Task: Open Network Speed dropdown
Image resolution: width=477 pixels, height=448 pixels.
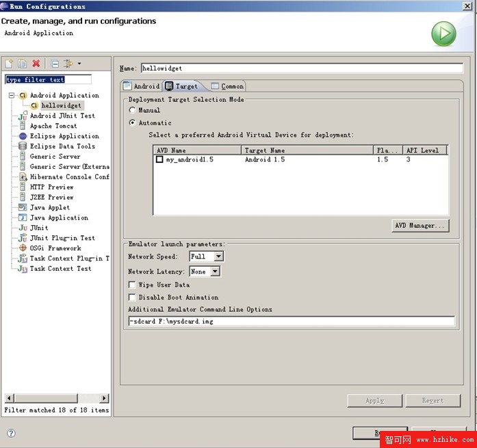Action: click(218, 256)
